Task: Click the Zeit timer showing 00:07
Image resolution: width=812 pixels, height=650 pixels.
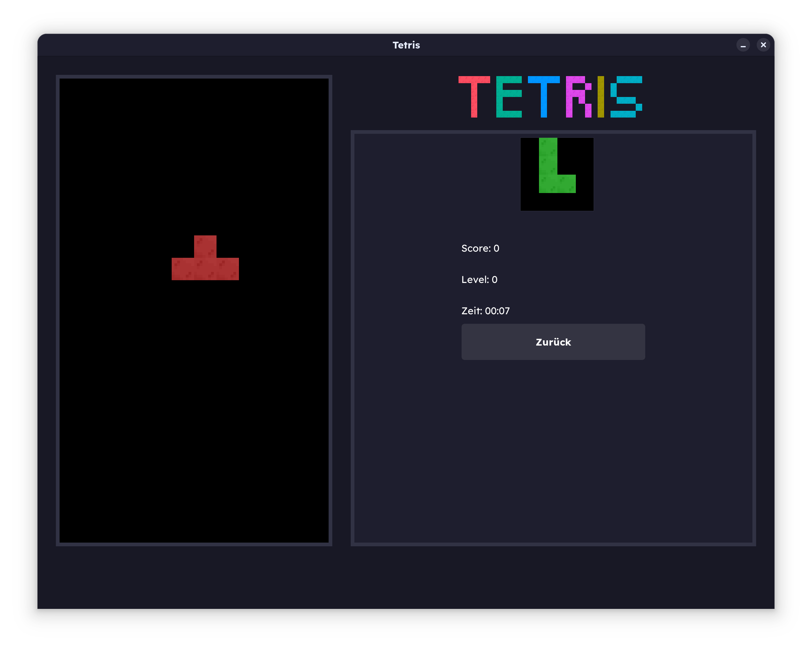Action: click(x=486, y=311)
